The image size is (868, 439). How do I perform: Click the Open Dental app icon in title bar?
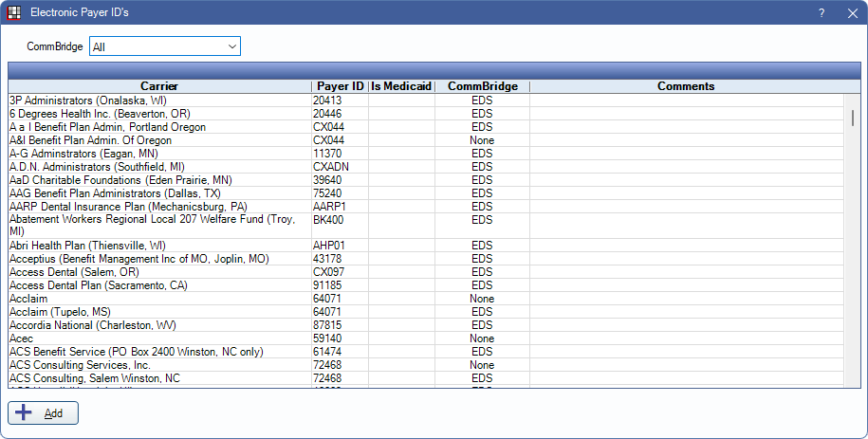click(x=14, y=12)
